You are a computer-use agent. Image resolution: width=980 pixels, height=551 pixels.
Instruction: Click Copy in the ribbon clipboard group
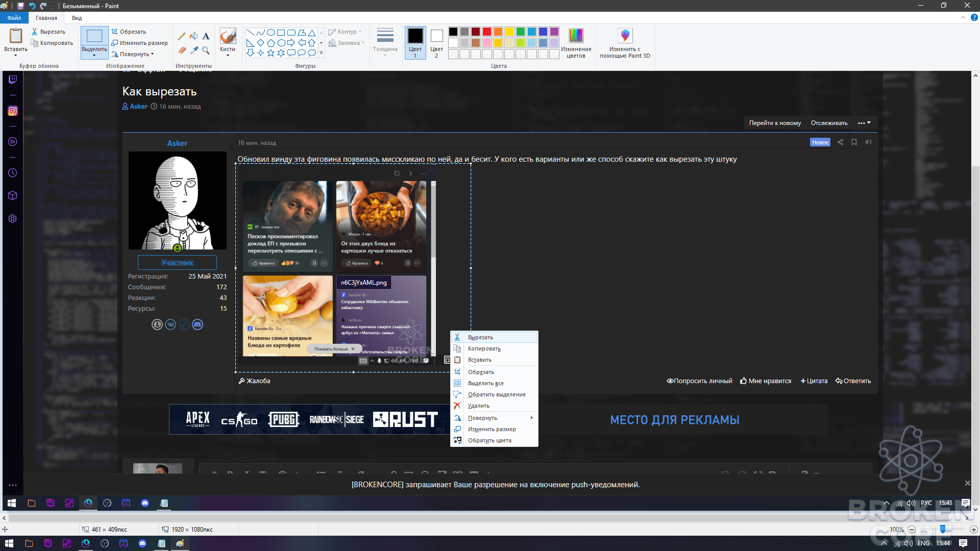(52, 43)
